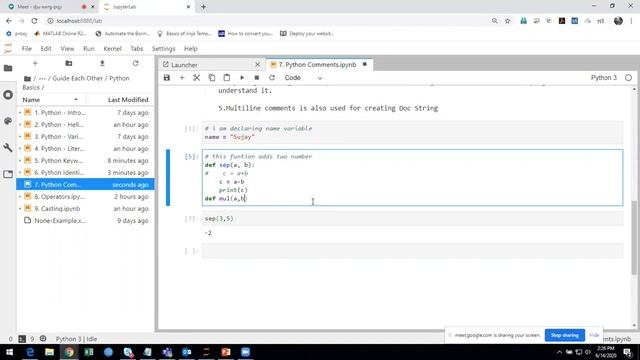Sort files by the Name column header

(x=51, y=100)
